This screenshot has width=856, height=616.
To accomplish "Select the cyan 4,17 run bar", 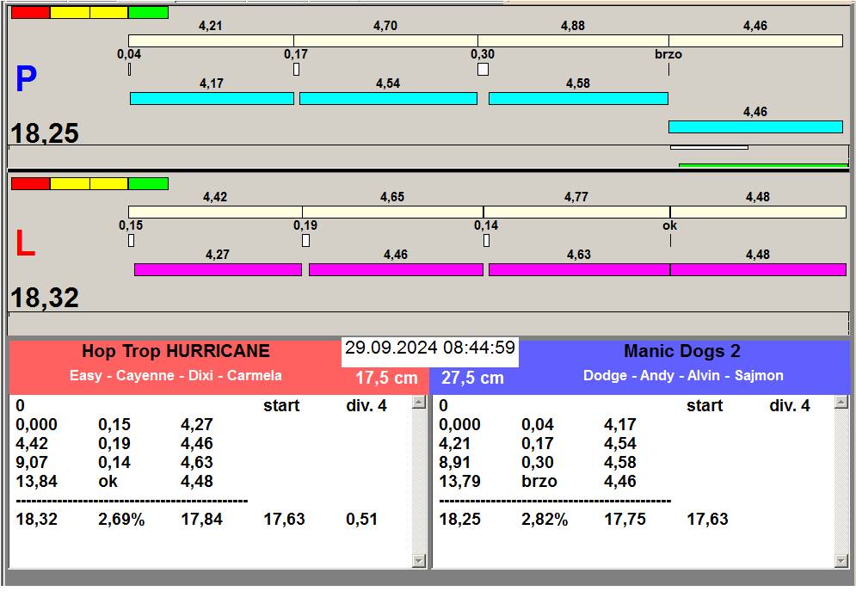I will [x=212, y=99].
